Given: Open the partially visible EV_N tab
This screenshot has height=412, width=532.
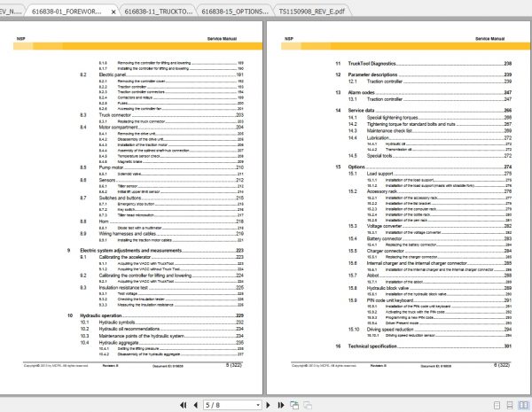Looking at the screenshot, I should point(11,12).
